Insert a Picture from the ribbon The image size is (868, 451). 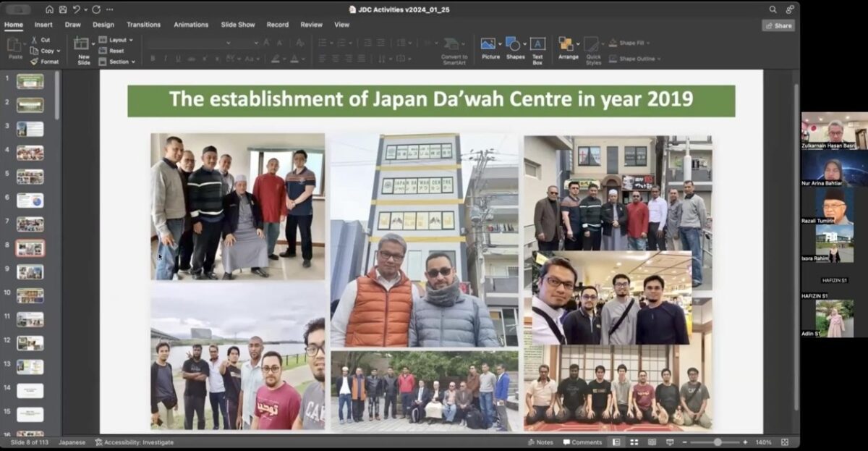pyautogui.click(x=490, y=49)
